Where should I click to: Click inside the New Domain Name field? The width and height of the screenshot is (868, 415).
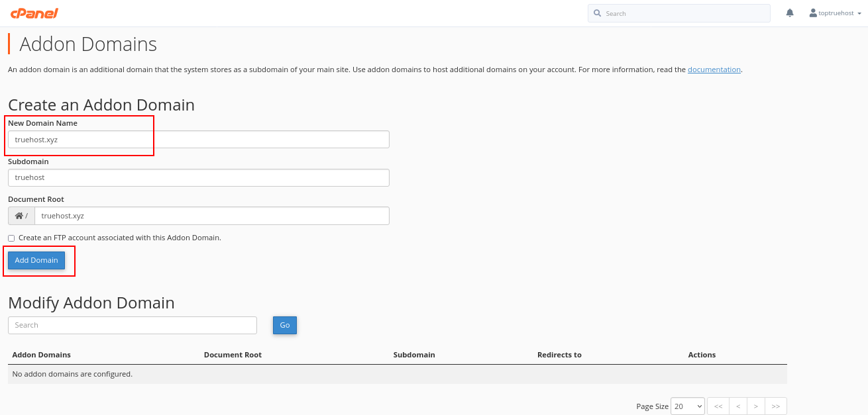tap(198, 139)
